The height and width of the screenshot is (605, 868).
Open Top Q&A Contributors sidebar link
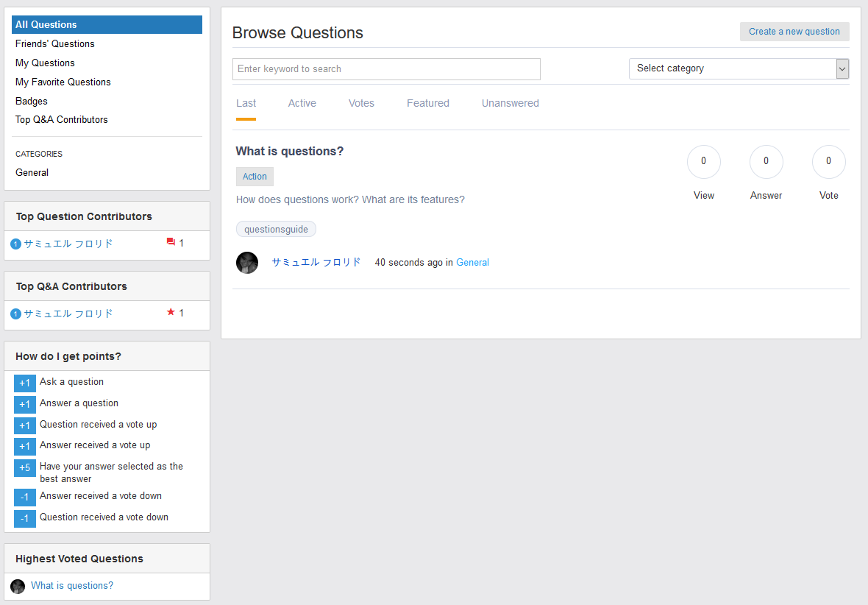[x=62, y=120]
